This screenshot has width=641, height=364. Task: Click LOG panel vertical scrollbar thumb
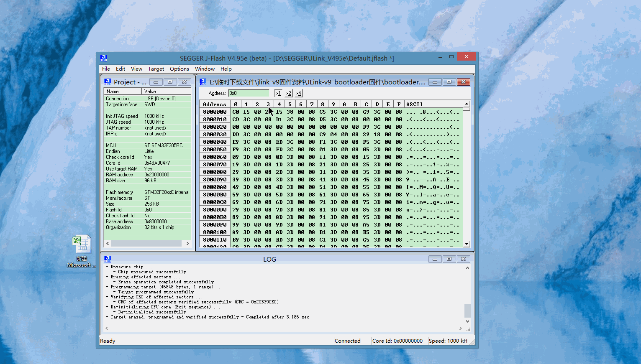point(467,311)
